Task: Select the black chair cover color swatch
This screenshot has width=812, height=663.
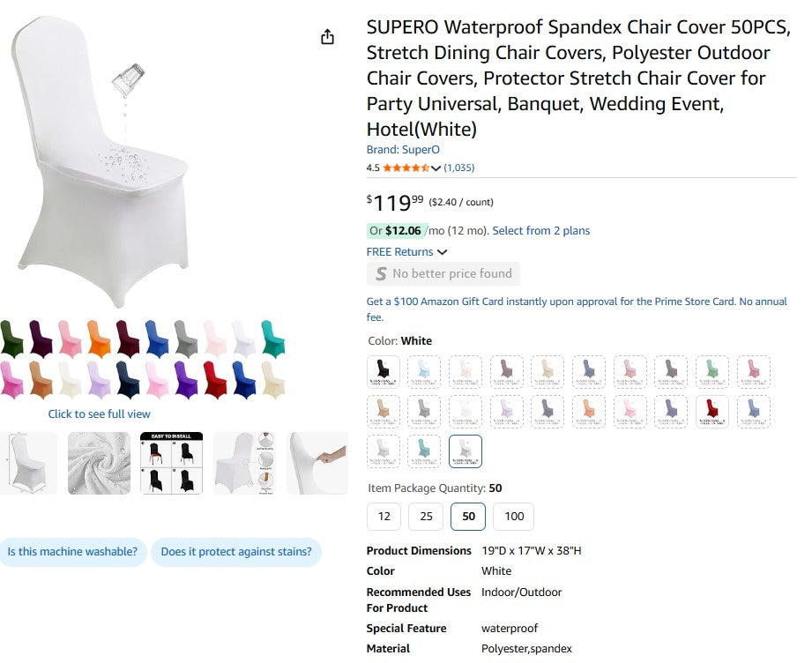Action: coord(383,370)
